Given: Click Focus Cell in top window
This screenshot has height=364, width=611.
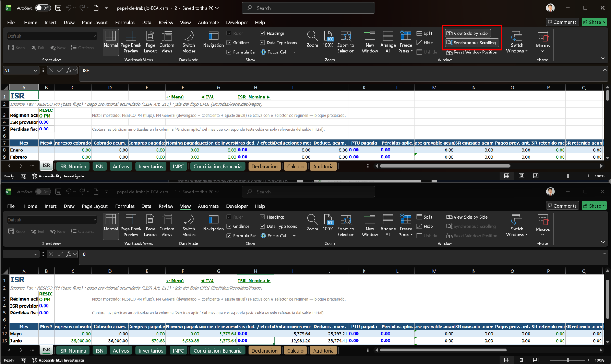Looking at the screenshot, I should [273, 52].
